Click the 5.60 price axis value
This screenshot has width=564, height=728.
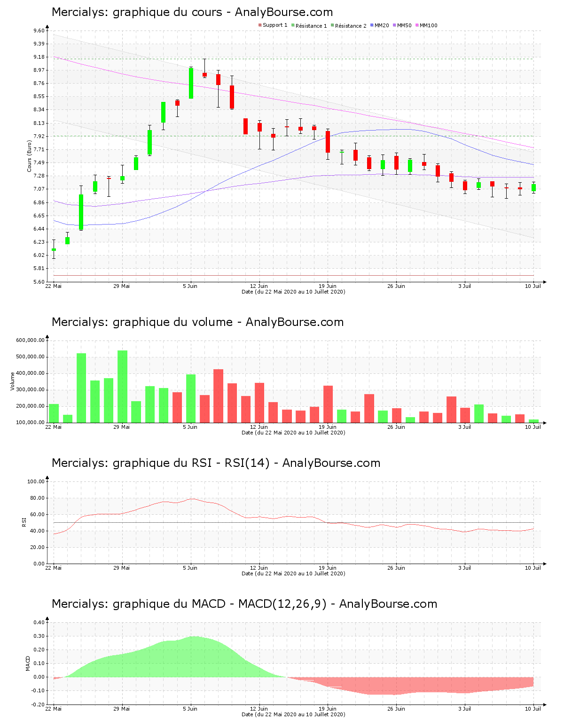coord(39,282)
